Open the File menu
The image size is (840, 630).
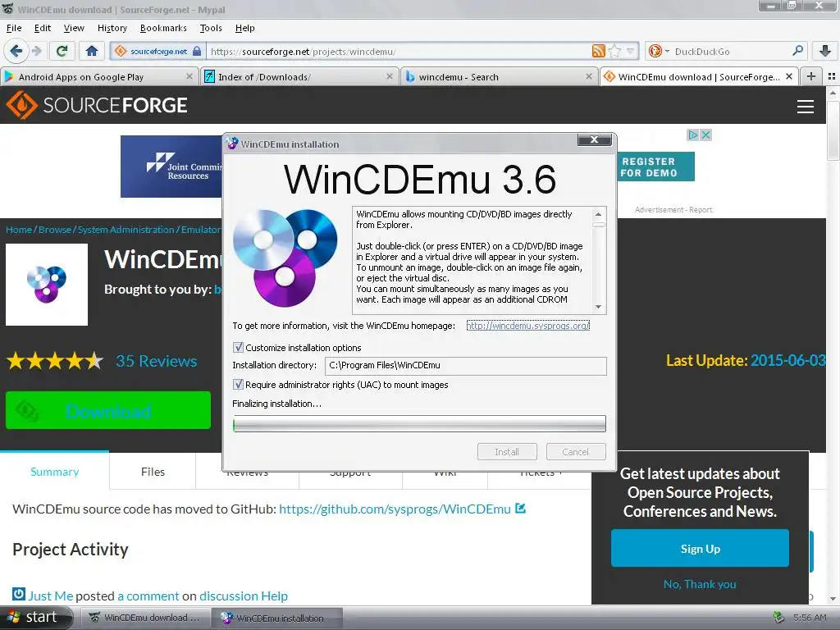[x=14, y=28]
